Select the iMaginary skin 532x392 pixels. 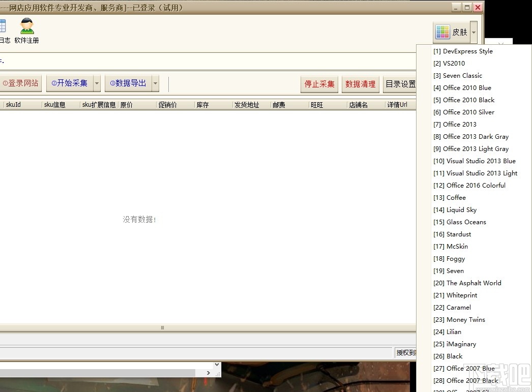pyautogui.click(x=455, y=344)
